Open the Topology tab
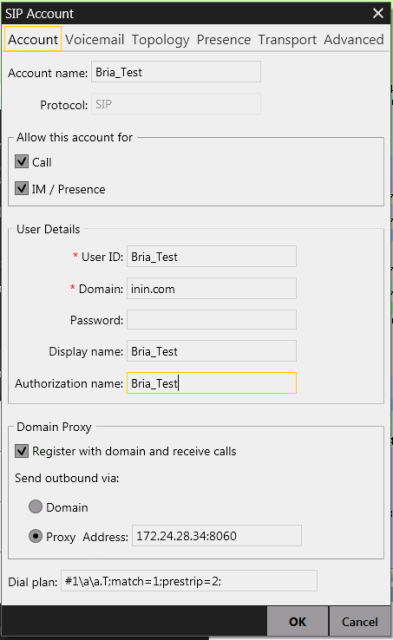 [160, 40]
